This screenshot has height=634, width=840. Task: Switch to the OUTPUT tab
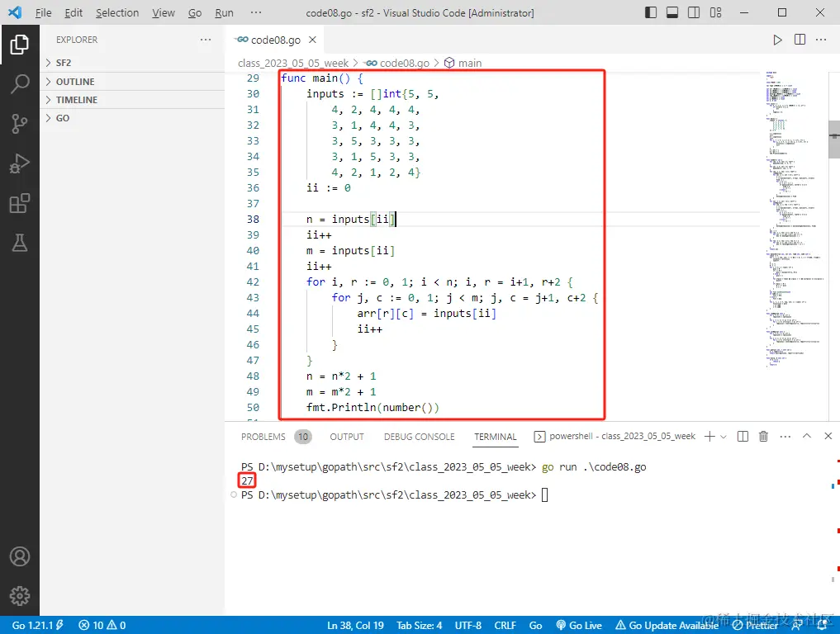coord(347,437)
